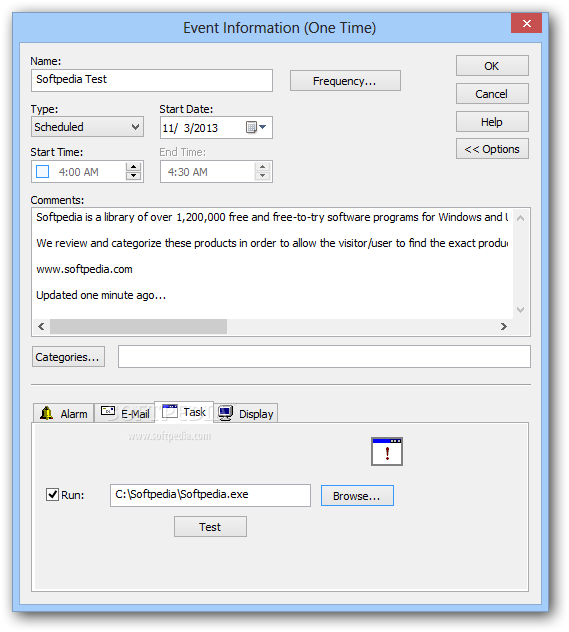Screen dimensions: 569x632
Task: Decrease the Start Time with down arrow
Action: pos(133,176)
